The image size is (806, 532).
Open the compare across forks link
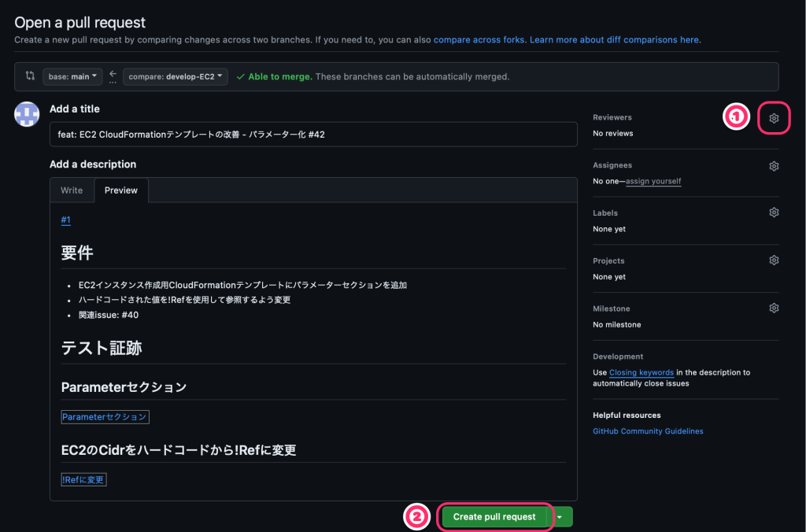479,39
